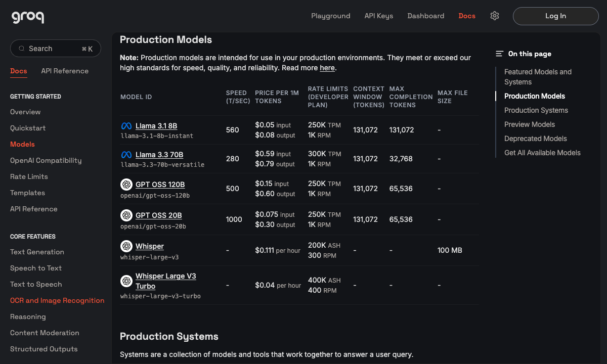The height and width of the screenshot is (364, 607).
Task: Click the 100 MB max file size cell
Action: (450, 250)
